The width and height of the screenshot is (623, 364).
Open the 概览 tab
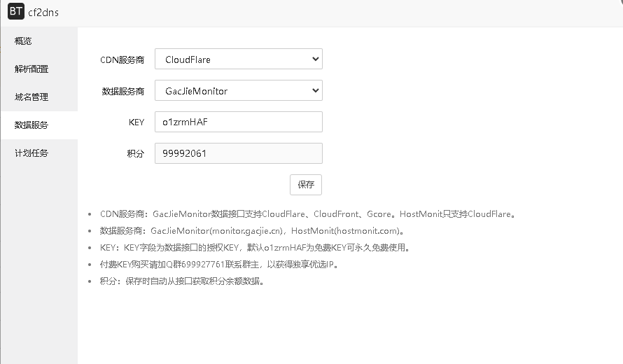tap(24, 41)
